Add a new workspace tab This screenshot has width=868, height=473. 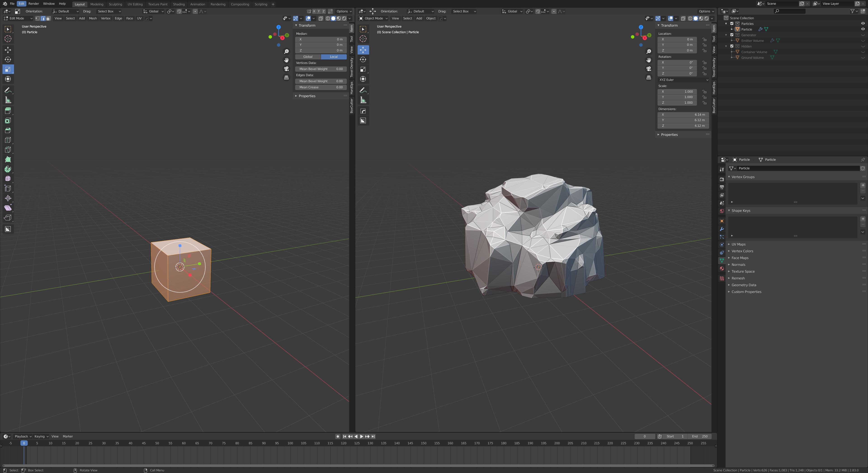point(273,4)
